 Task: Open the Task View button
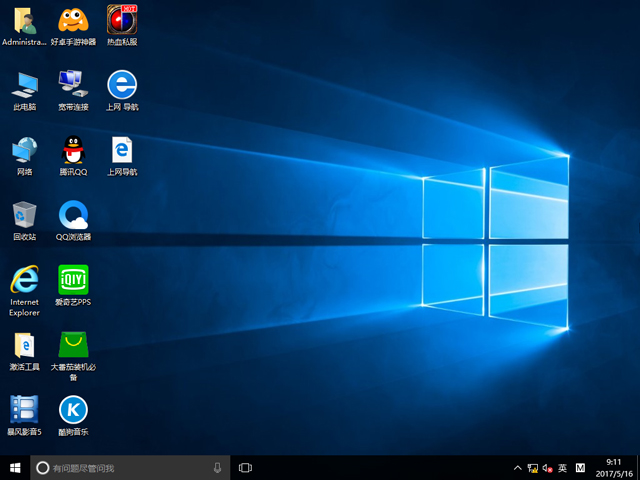click(x=245, y=467)
